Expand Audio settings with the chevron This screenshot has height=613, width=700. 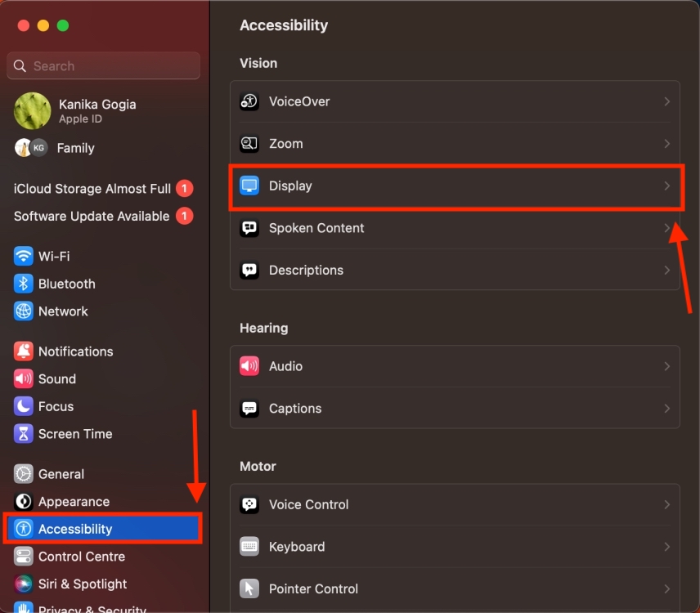pos(666,366)
